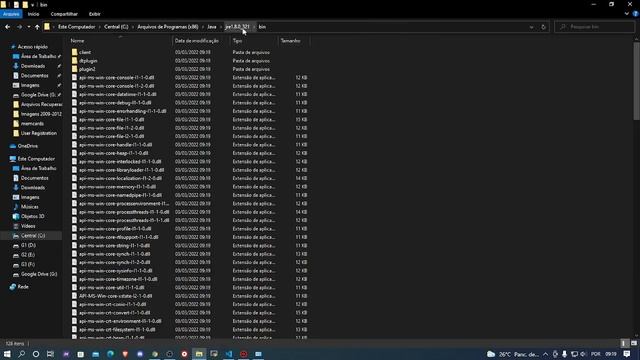The image size is (640, 360).
Task: Open 'Rede' network in the sidebar
Action: [23, 287]
